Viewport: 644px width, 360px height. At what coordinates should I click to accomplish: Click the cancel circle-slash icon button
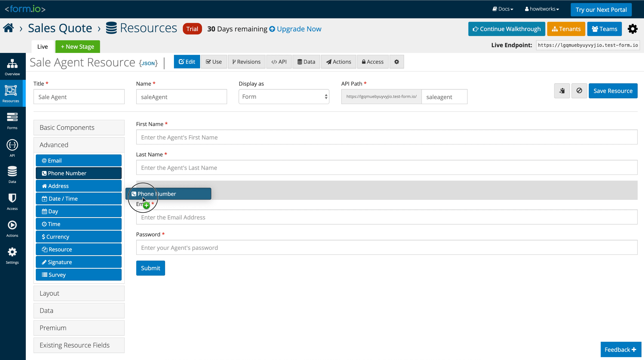coord(579,91)
